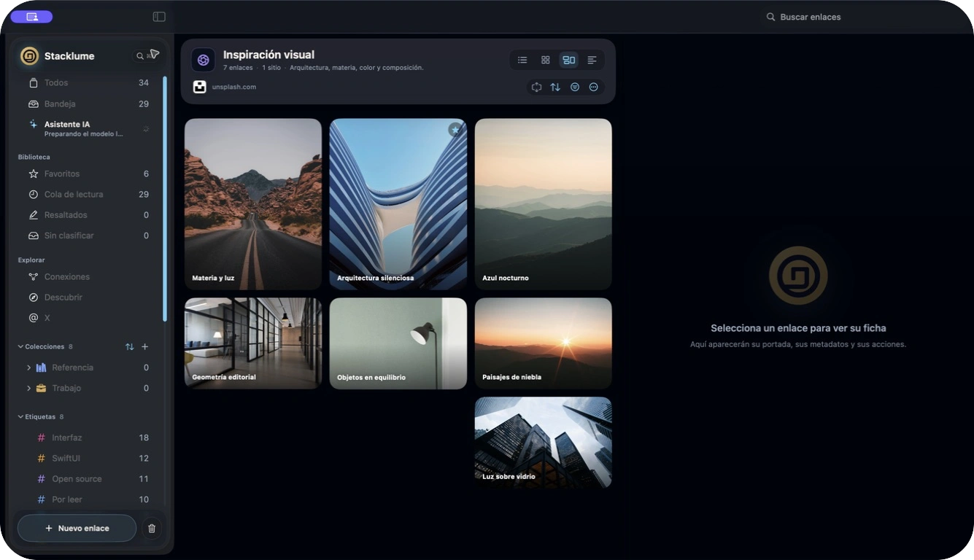Add a new collection with the plus icon

point(144,346)
